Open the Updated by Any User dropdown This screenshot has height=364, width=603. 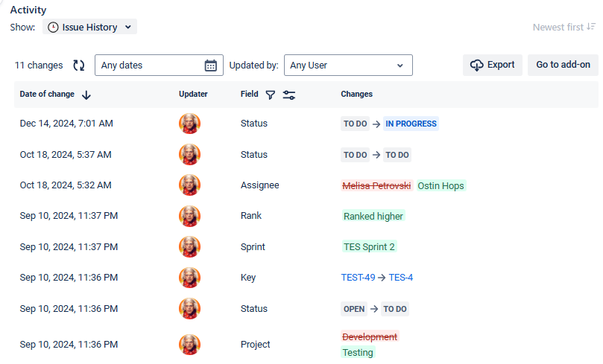[348, 66]
